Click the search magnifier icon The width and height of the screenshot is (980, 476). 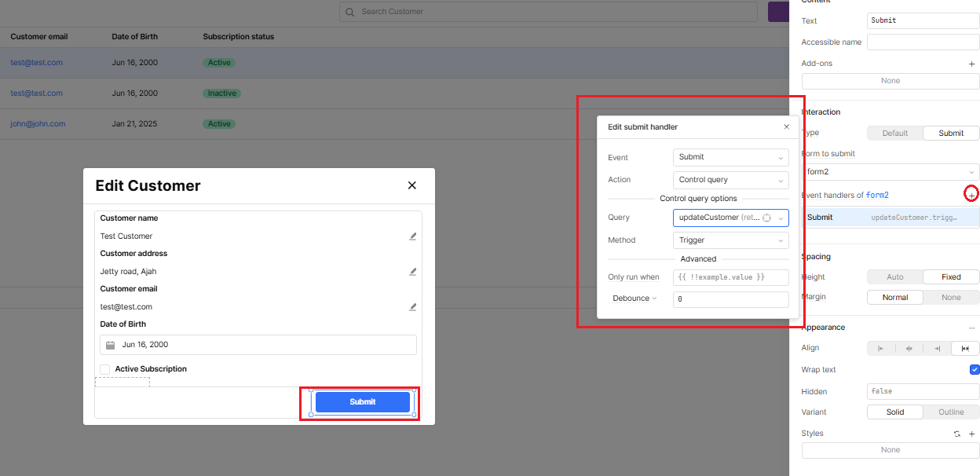pyautogui.click(x=350, y=12)
